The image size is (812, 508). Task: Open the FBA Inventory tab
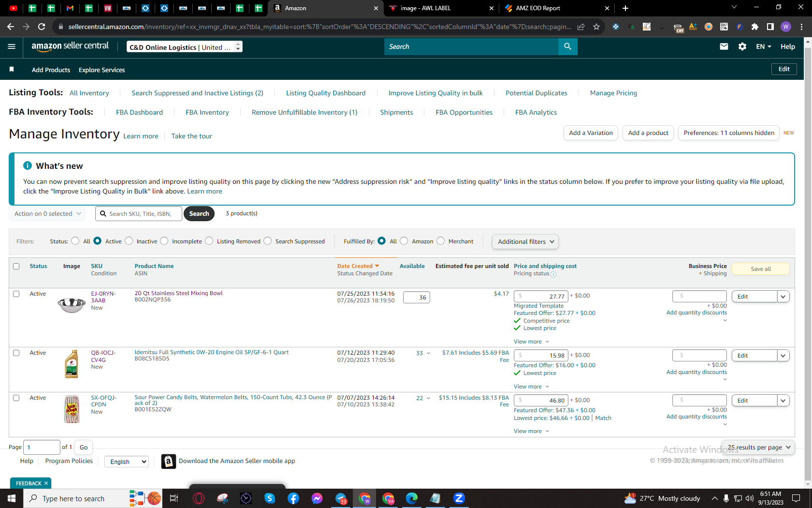point(207,112)
